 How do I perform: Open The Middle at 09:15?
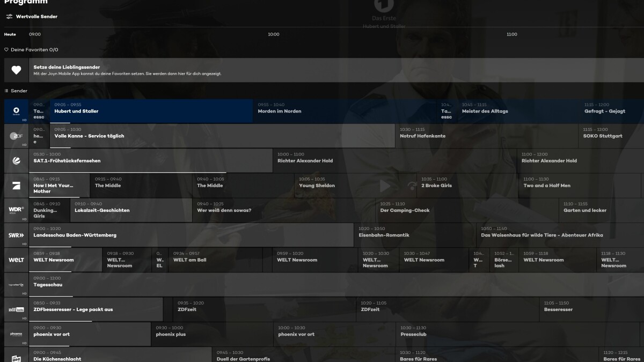pyautogui.click(x=141, y=186)
